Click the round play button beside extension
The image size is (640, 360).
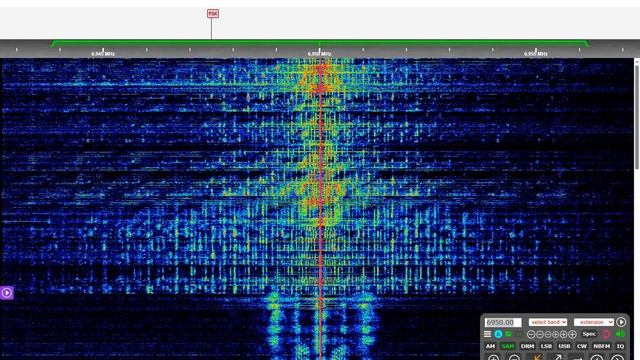621,322
